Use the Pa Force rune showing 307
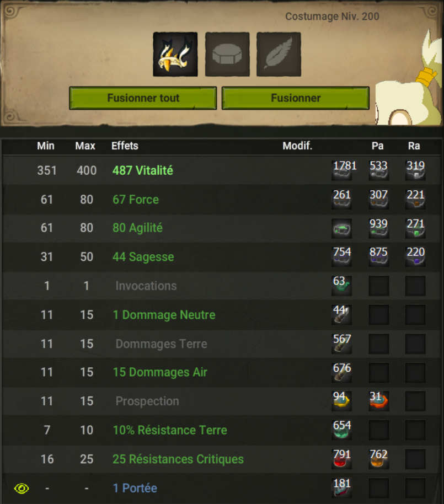 pyautogui.click(x=379, y=199)
